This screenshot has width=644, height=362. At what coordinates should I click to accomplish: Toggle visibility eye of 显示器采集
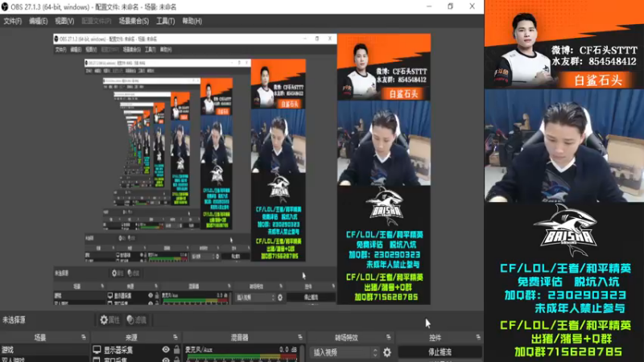pos(166,350)
